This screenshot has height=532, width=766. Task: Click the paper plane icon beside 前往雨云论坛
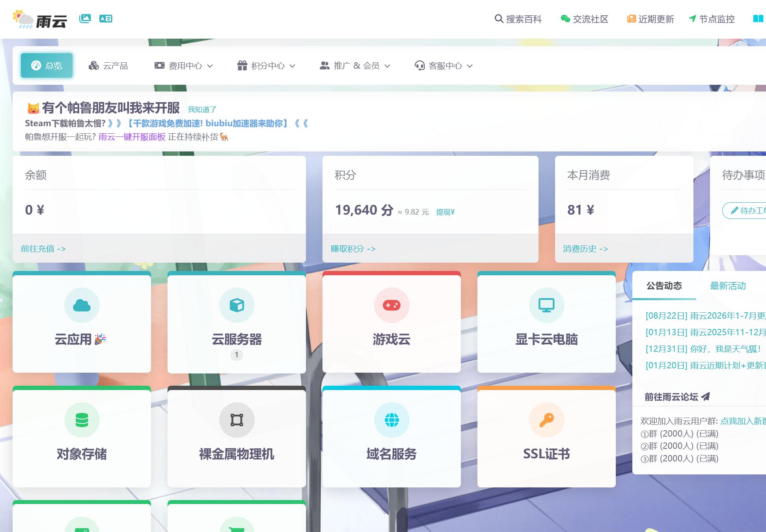click(x=706, y=397)
